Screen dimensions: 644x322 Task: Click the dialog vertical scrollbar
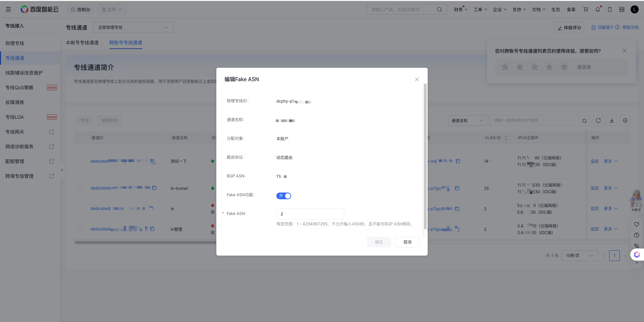(425, 156)
